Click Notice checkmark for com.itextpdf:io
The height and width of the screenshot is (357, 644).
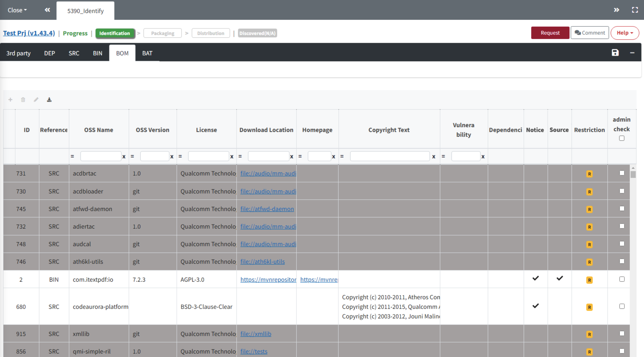pyautogui.click(x=535, y=278)
